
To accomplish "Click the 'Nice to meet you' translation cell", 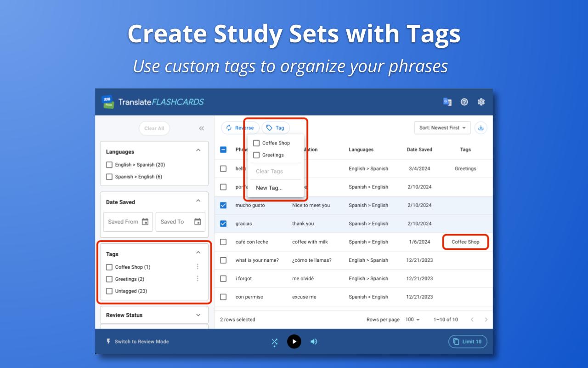I will pos(311,205).
